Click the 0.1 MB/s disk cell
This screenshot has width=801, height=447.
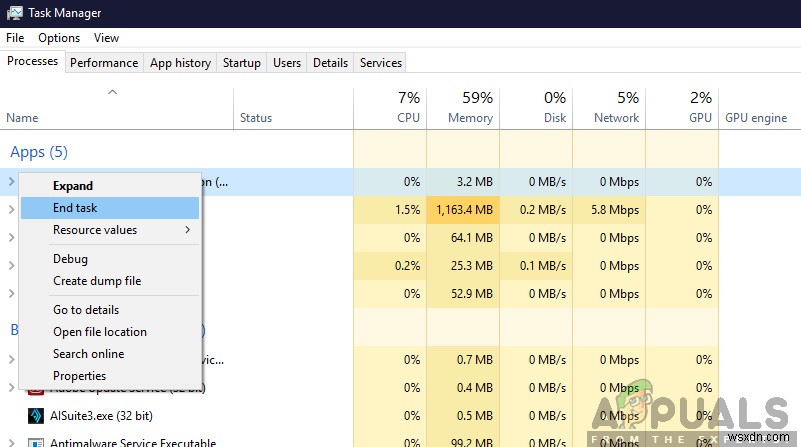536,266
